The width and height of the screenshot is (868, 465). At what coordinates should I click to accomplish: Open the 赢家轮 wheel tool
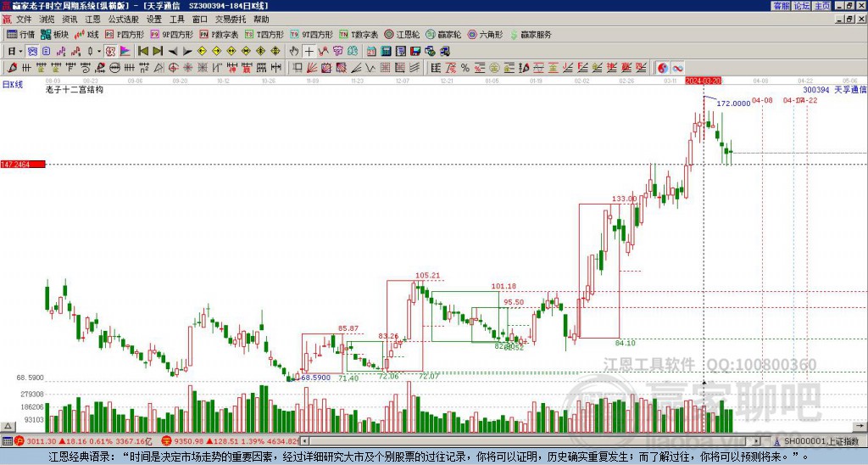click(443, 34)
